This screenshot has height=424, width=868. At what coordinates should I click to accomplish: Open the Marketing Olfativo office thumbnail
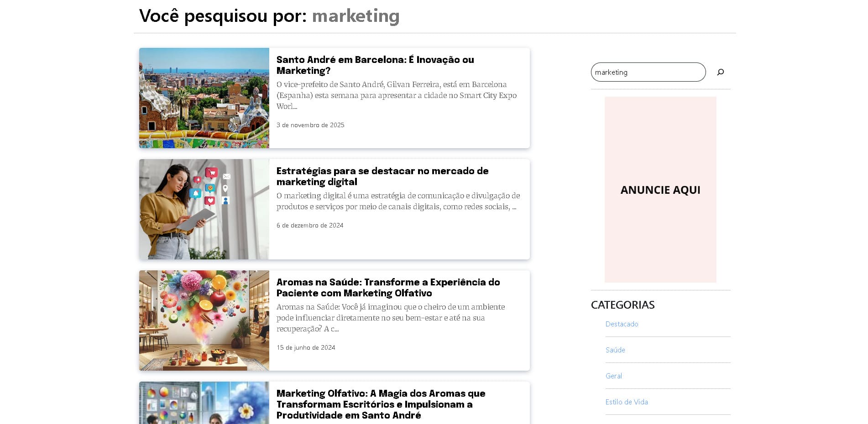tap(204, 403)
